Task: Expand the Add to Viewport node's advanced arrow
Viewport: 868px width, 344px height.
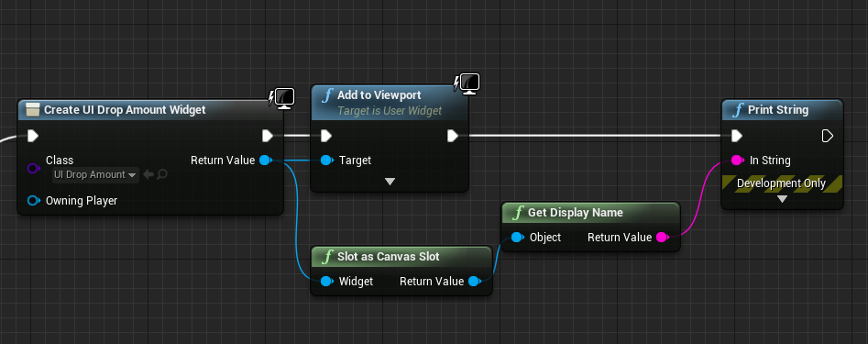Action: [390, 182]
